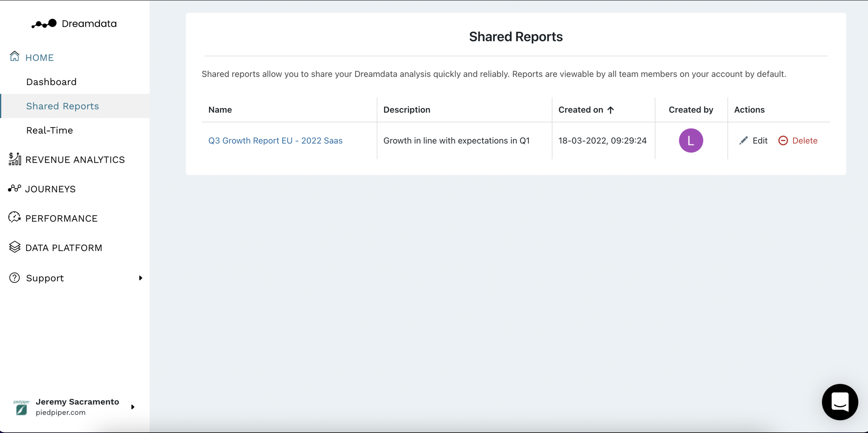Click the Delete action label

tap(805, 141)
